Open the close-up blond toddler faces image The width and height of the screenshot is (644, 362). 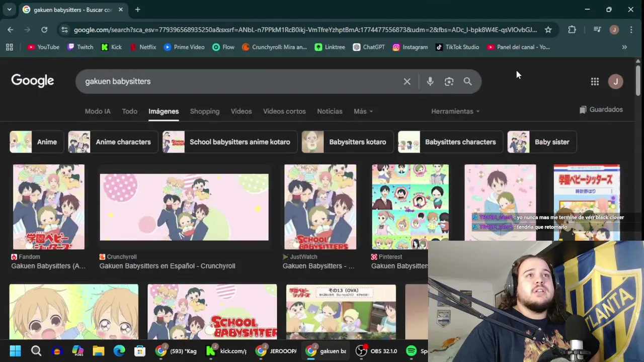[73, 312]
